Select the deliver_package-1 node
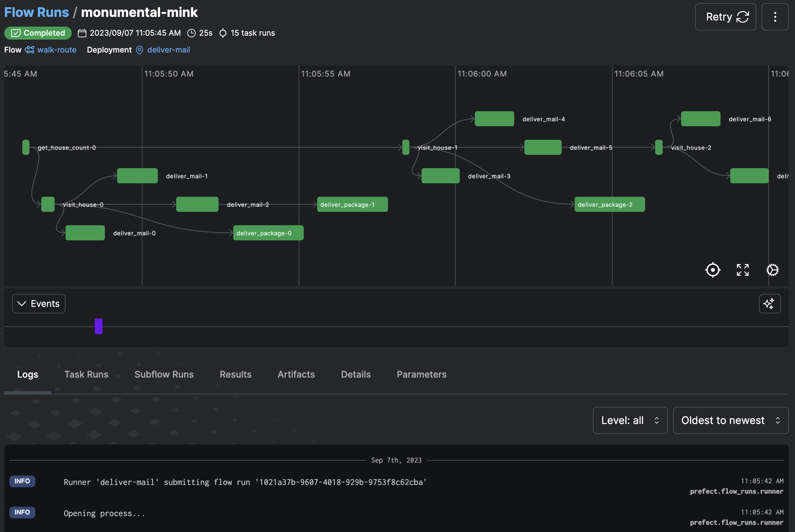Screen dimensions: 795x532 352,204
